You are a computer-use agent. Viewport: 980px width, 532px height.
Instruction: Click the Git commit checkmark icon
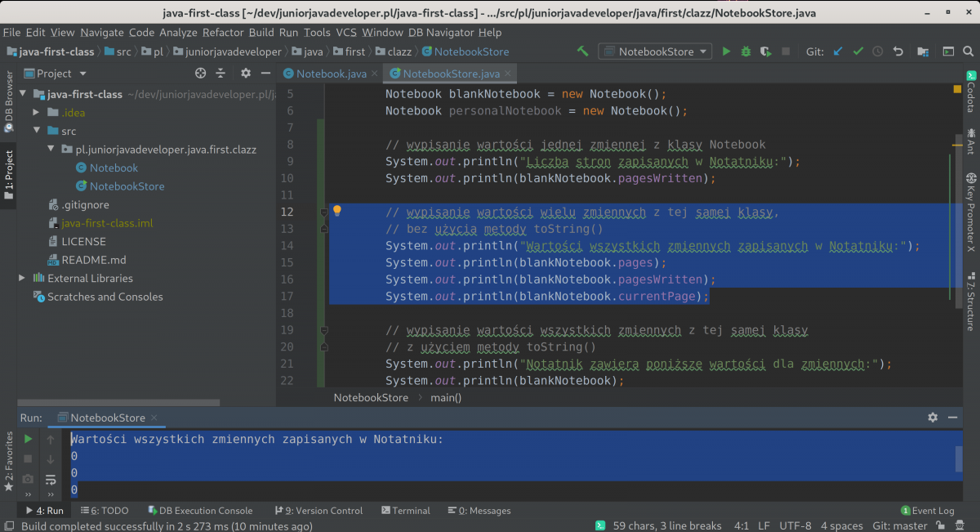857,51
